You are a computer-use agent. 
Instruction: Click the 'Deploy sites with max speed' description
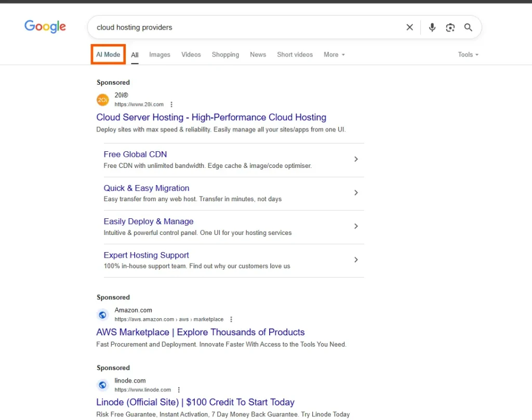tap(221, 130)
